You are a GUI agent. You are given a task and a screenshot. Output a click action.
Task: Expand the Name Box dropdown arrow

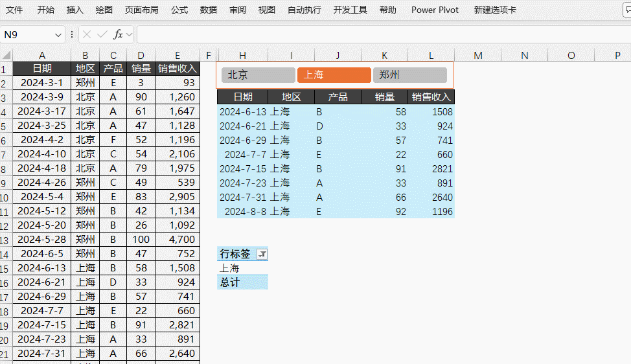tap(58, 35)
